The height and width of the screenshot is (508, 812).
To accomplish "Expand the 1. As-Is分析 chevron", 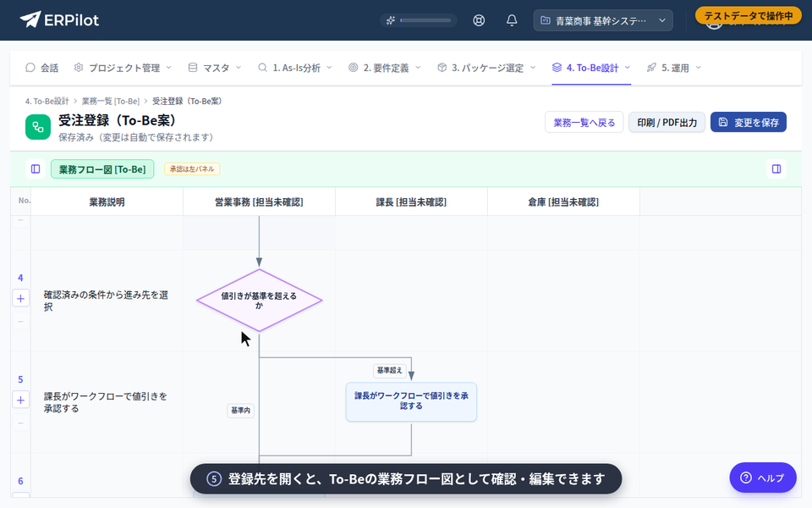I will [329, 68].
